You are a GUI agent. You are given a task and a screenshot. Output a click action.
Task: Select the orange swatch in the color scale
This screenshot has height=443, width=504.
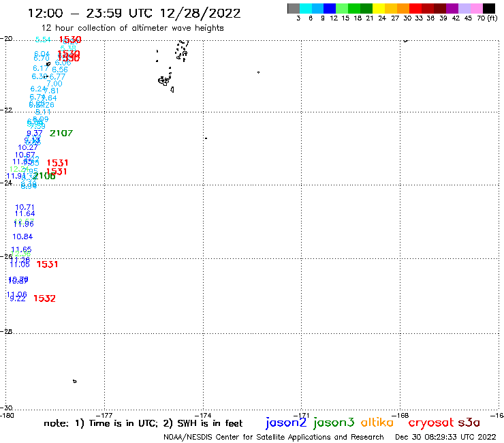(x=403, y=8)
